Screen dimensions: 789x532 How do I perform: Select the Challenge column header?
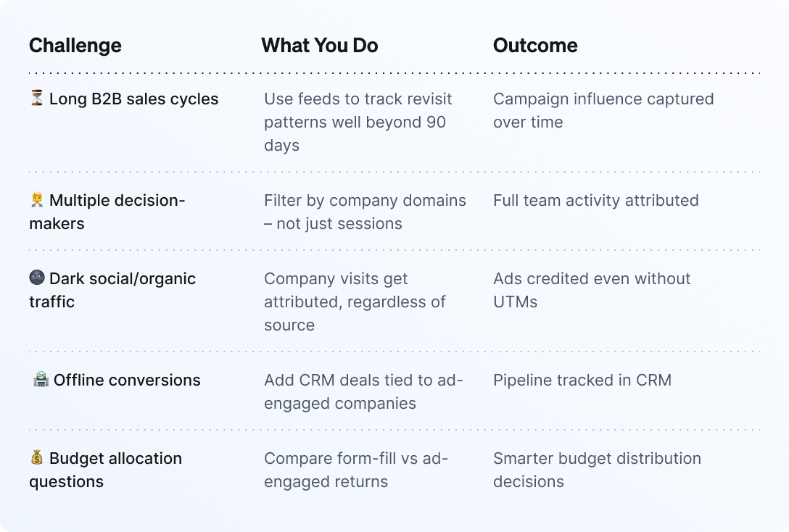tap(75, 46)
